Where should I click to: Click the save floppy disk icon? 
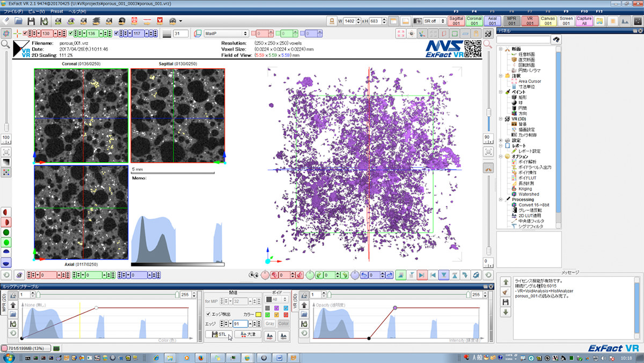click(32, 21)
